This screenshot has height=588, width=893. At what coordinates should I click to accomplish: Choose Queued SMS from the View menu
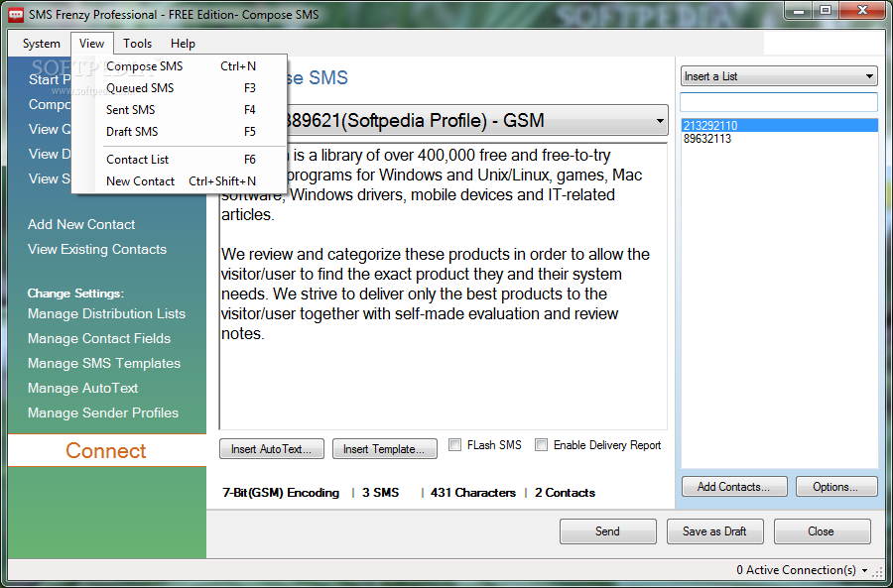coord(180,87)
